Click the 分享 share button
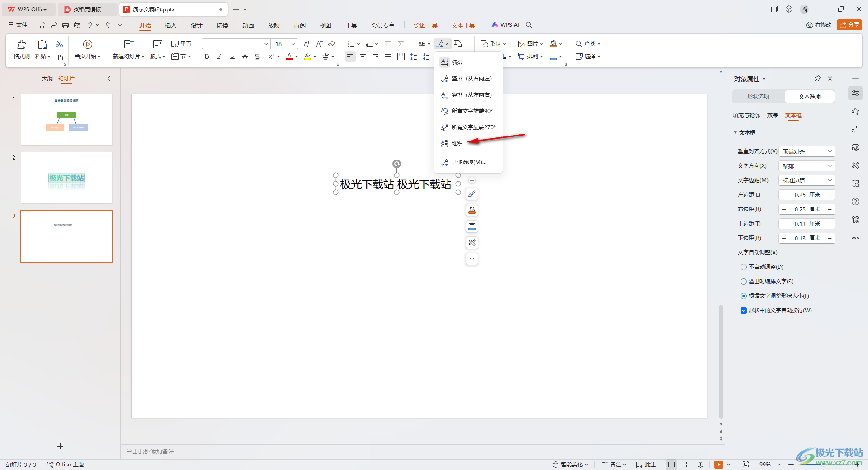 pos(849,25)
